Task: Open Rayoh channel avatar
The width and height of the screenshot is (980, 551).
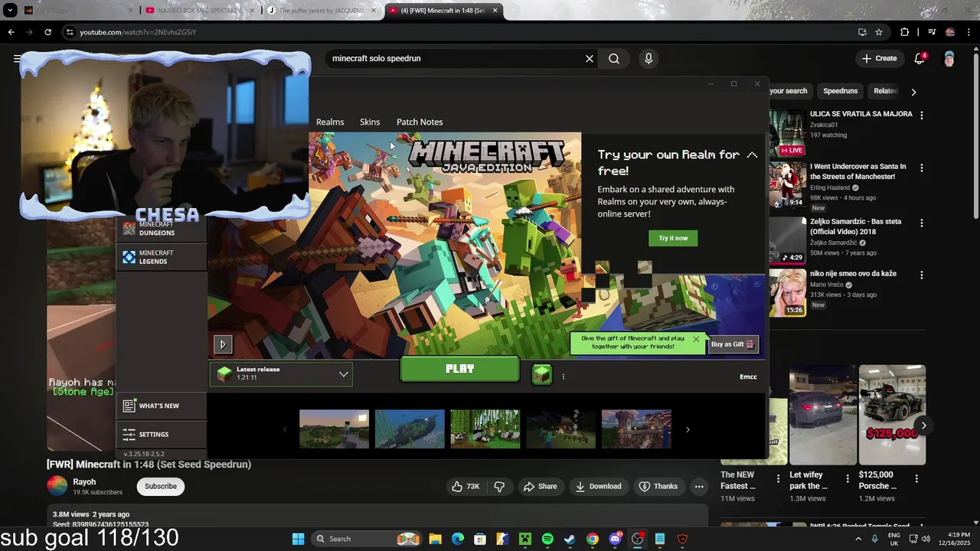Action: point(57,486)
